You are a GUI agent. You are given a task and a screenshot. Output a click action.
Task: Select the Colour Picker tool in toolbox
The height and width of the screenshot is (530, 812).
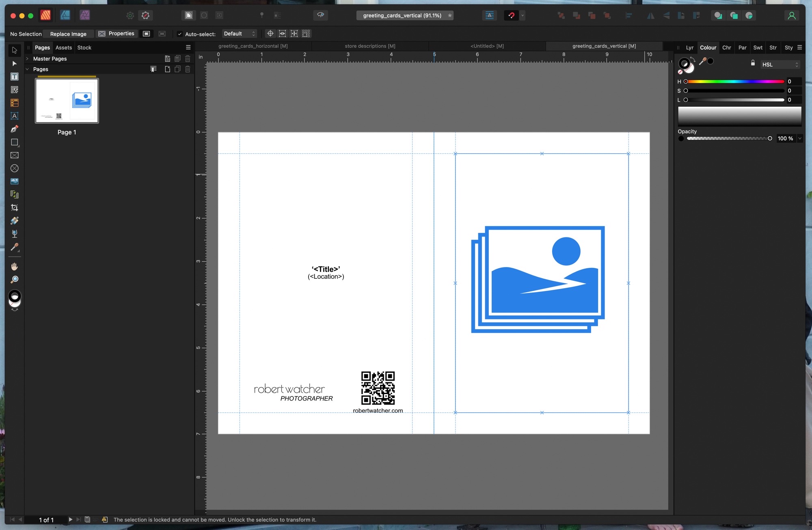(15, 247)
